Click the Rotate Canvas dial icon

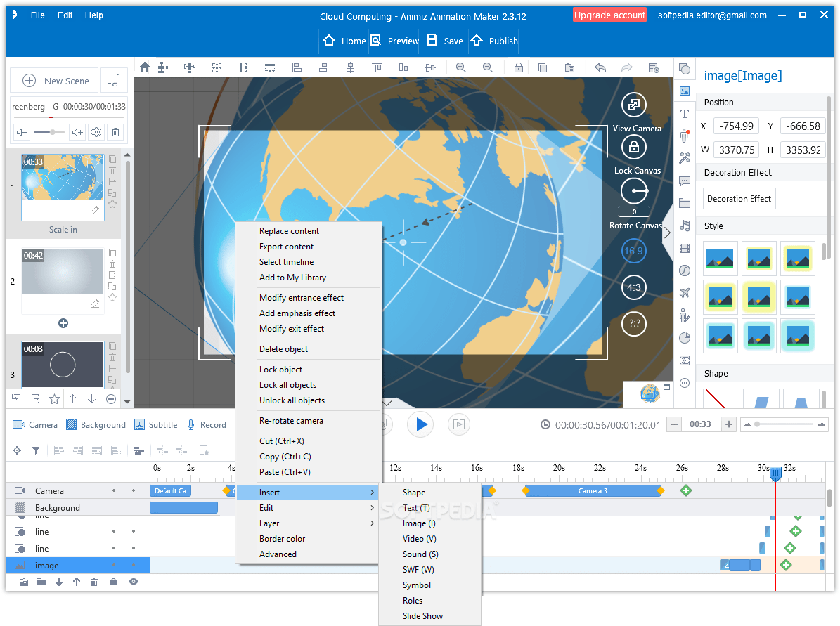[x=634, y=191]
